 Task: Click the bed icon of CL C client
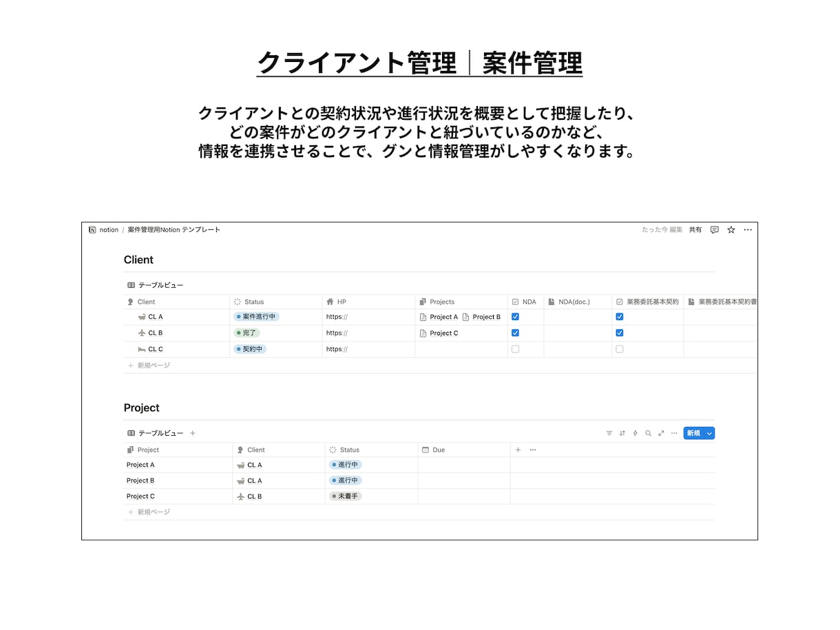pos(142,349)
